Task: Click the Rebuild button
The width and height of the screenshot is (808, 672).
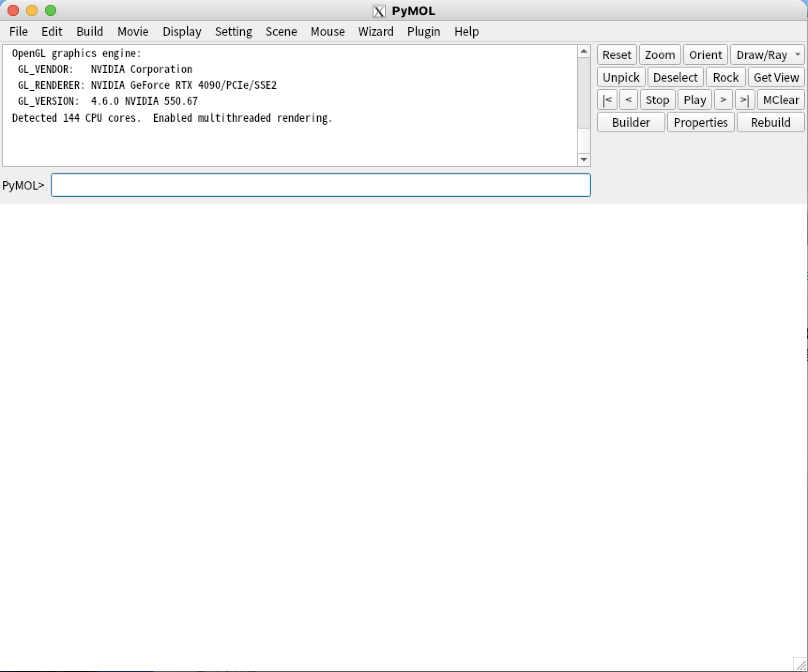Action: pyautogui.click(x=770, y=122)
